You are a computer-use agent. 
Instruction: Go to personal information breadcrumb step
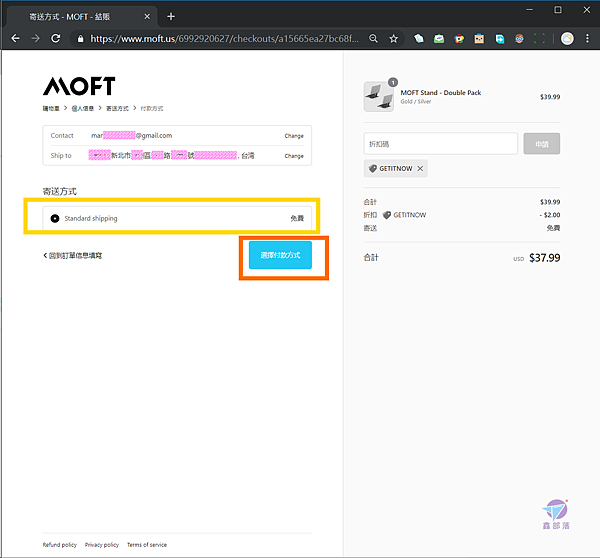[x=83, y=108]
